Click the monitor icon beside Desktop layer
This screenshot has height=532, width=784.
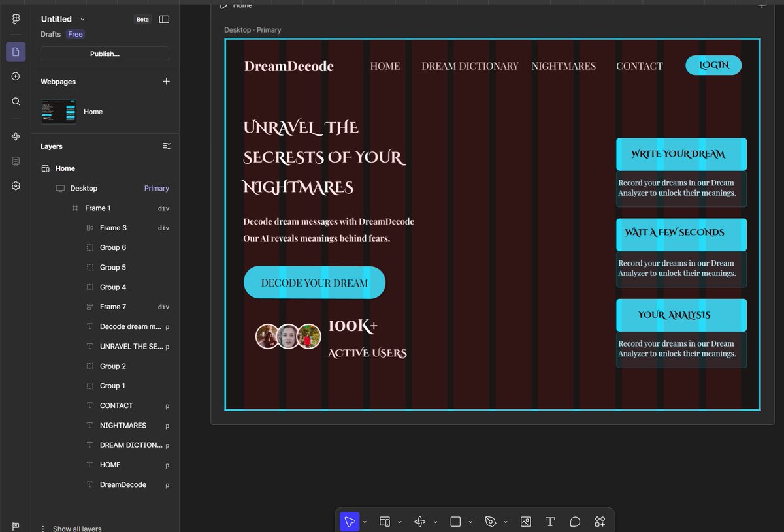tap(60, 188)
